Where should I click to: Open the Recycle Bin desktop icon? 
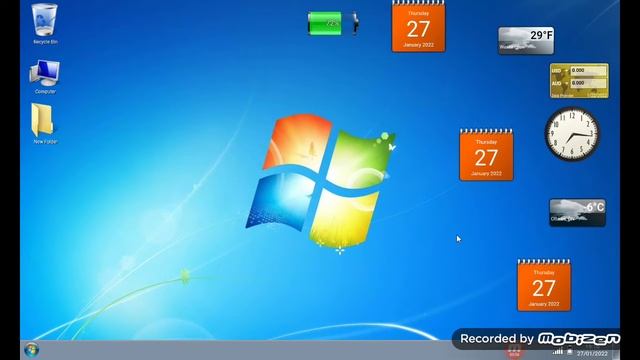[x=44, y=24]
